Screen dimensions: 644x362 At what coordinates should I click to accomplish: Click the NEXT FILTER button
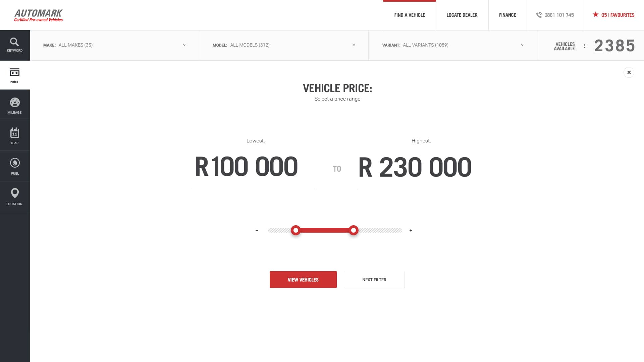[374, 280]
